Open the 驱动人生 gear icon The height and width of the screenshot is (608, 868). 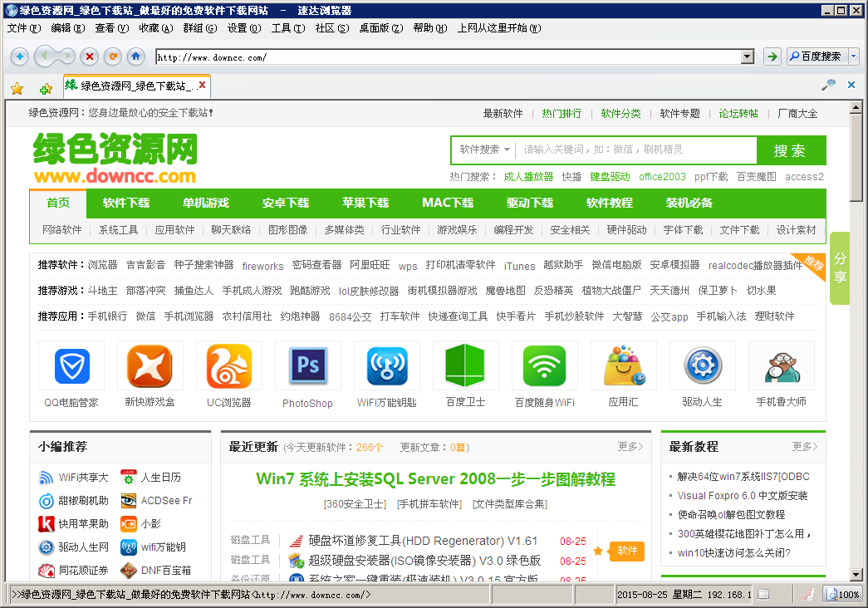tap(703, 365)
